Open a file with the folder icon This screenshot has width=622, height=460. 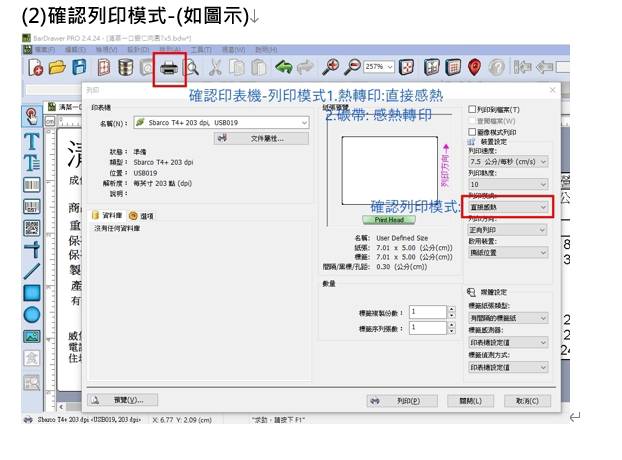pyautogui.click(x=57, y=67)
